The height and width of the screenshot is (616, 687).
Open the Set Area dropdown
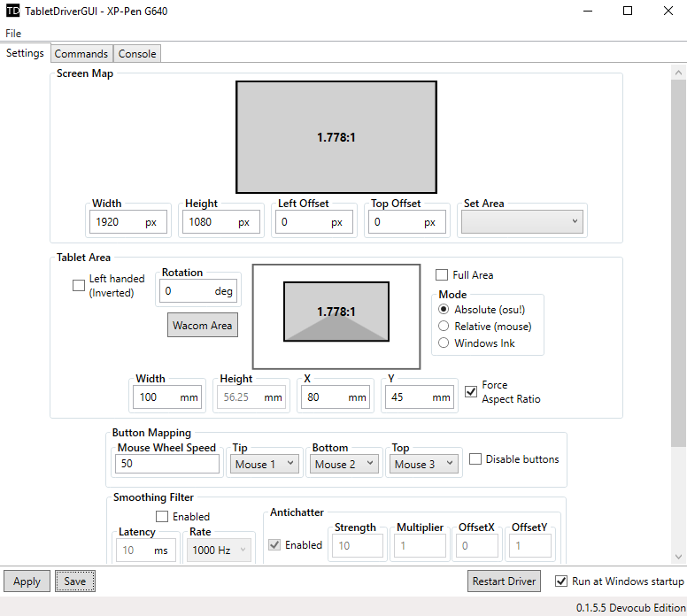point(521,222)
